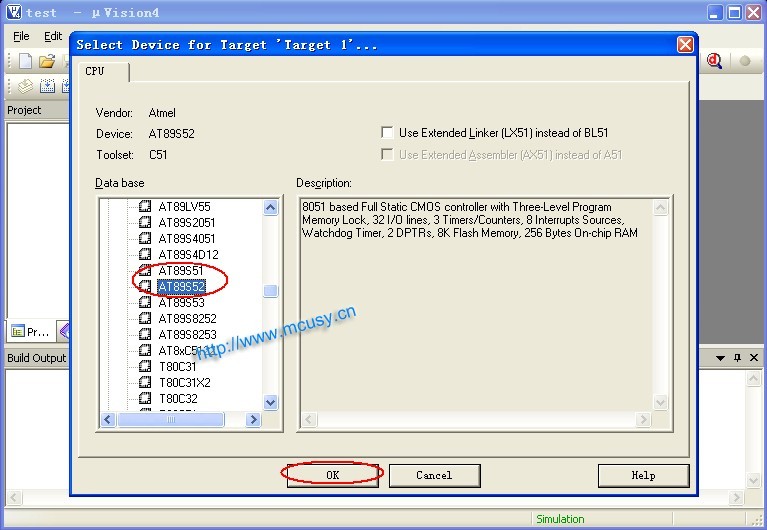Select AT89S4051 in the device list
Viewport: 767px width, 530px height.
187,239
